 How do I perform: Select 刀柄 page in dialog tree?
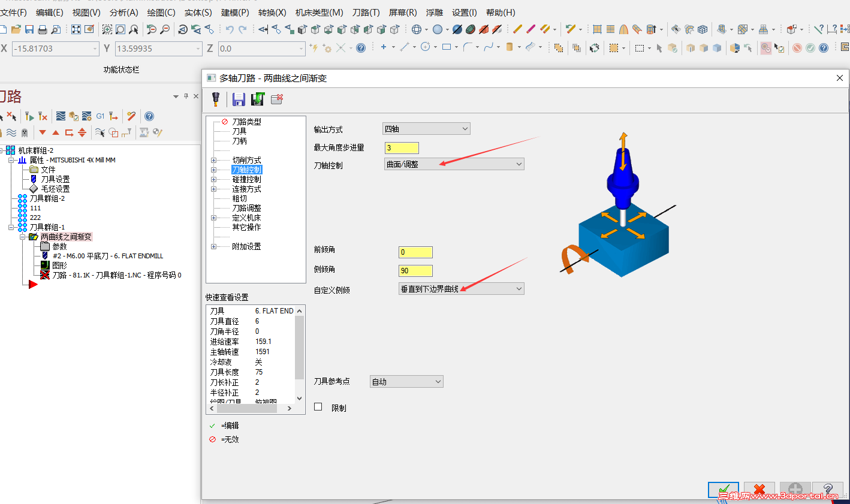pyautogui.click(x=239, y=141)
